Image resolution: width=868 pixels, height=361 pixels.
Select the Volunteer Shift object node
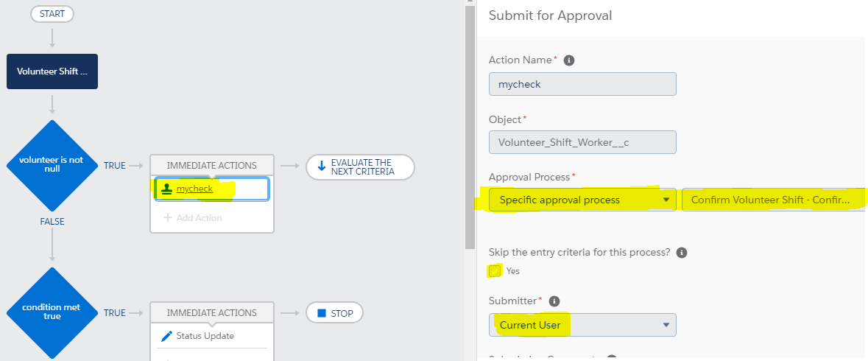pos(52,71)
